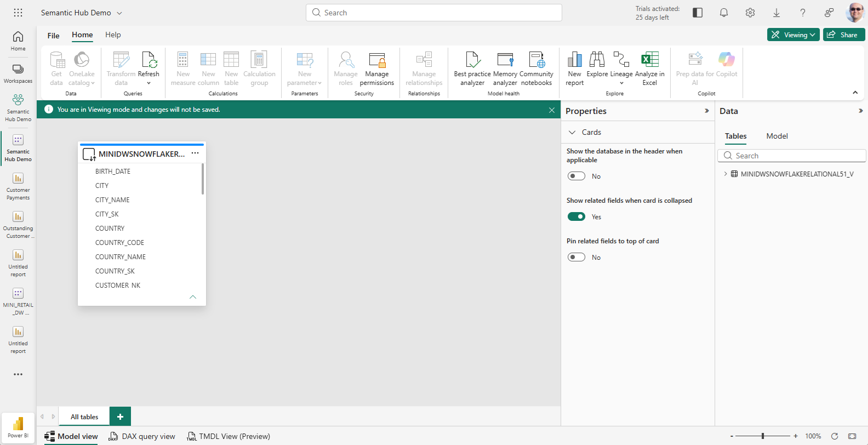
Task: Select the BIRTH_DATE field
Action: (x=113, y=172)
